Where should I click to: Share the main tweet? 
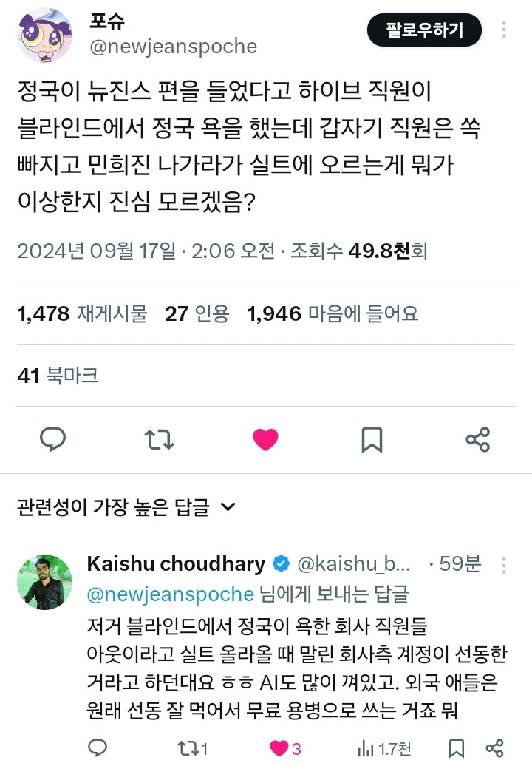click(478, 440)
